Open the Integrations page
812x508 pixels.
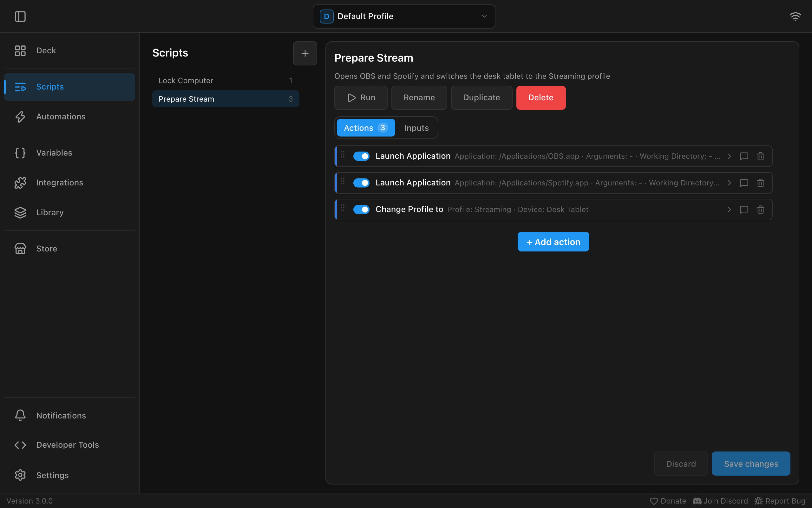pyautogui.click(x=69, y=183)
